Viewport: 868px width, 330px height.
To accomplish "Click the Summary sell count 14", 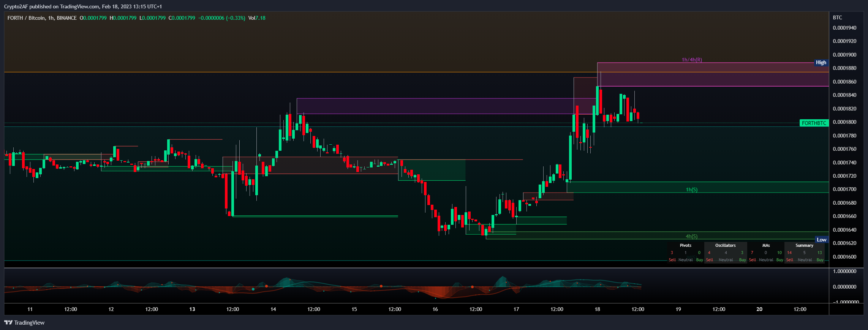I will tap(789, 253).
